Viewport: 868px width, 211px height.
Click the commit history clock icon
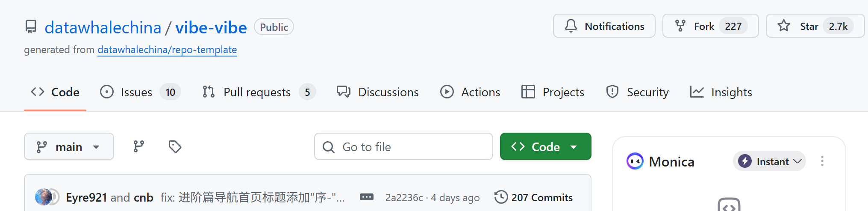tap(501, 197)
